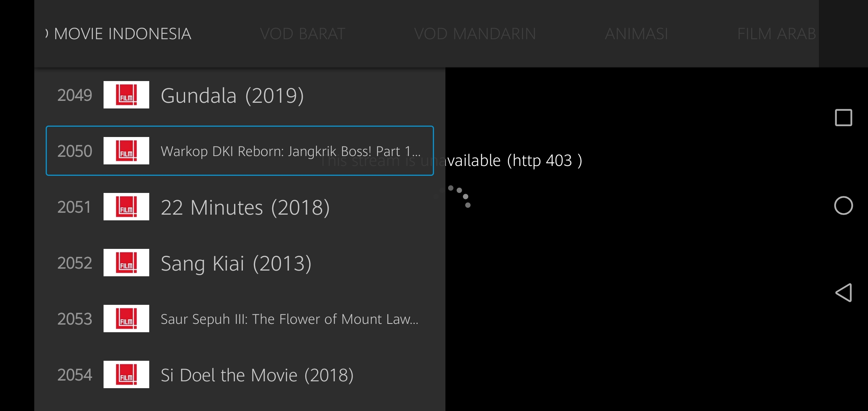This screenshot has width=868, height=411.
Task: Switch to the VOD MANDARIN tab
Action: [x=475, y=34]
